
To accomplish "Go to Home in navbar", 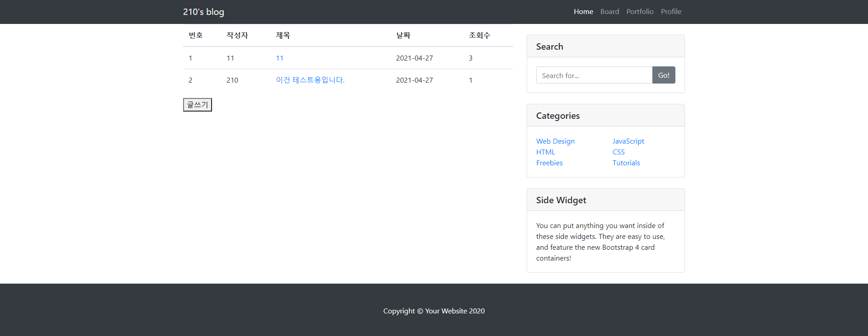I will [583, 12].
